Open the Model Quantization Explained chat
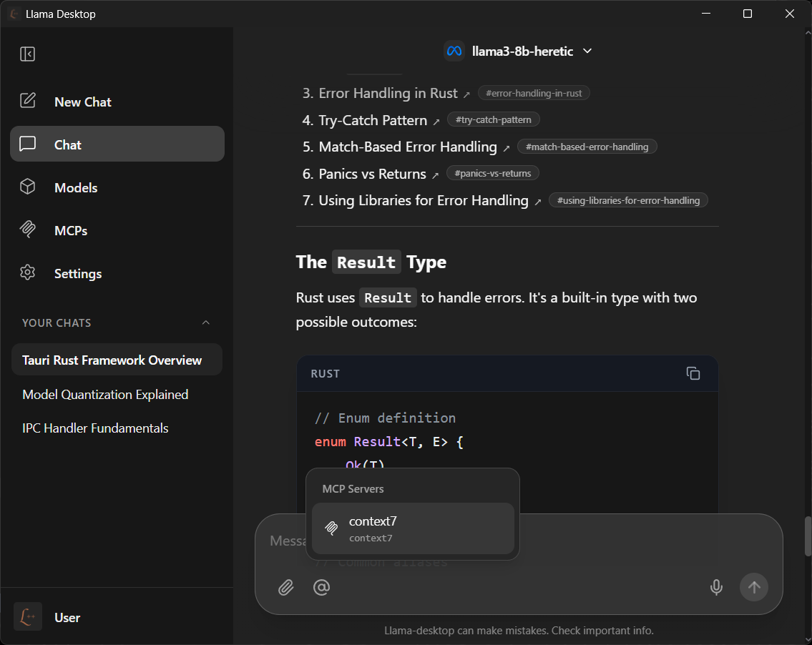Image resolution: width=812 pixels, height=645 pixels. click(x=105, y=394)
